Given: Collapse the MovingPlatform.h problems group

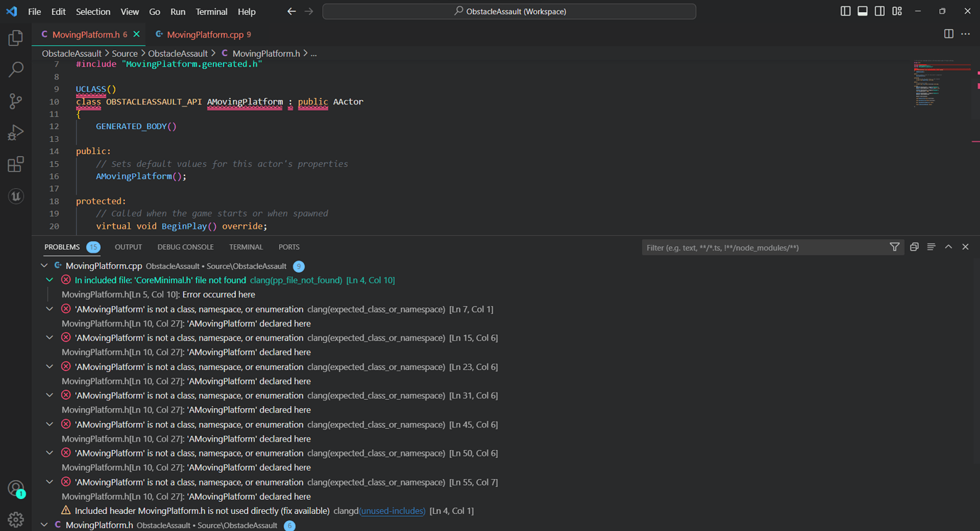Looking at the screenshot, I should [x=43, y=525].
